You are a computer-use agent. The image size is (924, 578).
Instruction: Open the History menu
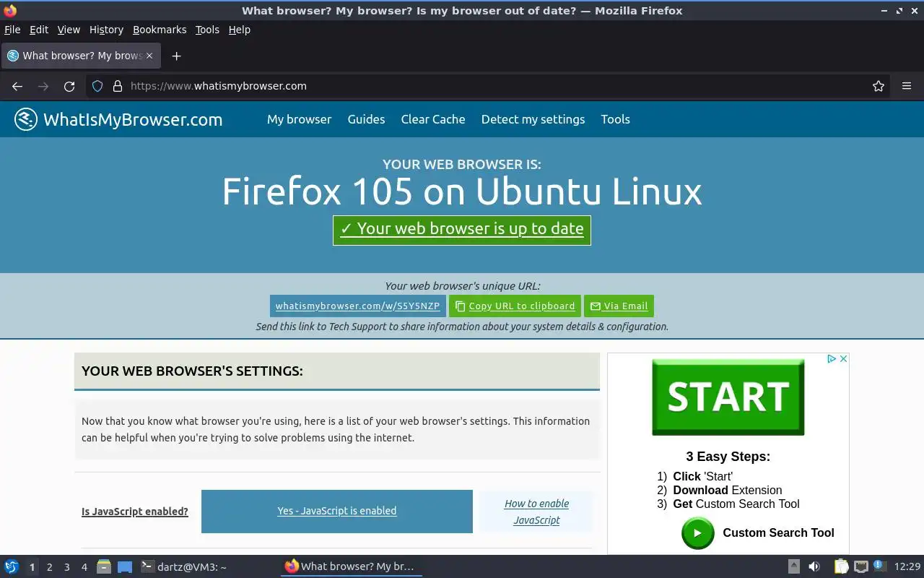(106, 30)
